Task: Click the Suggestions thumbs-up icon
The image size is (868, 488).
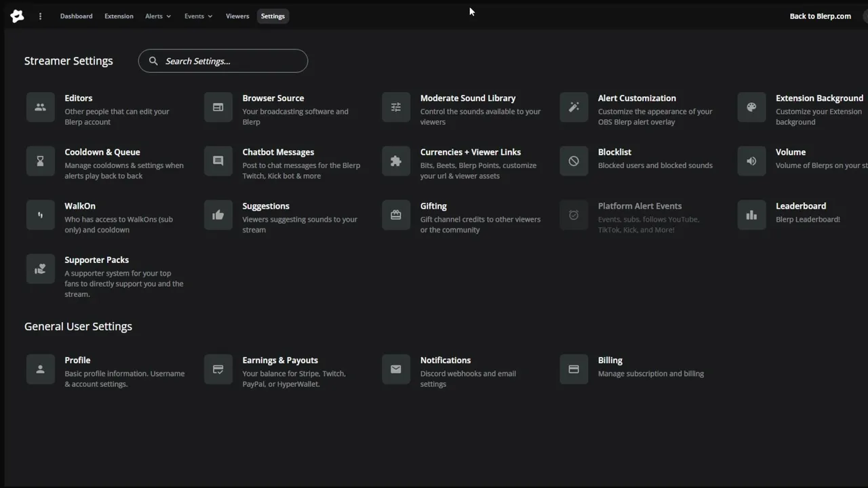Action: click(x=218, y=215)
